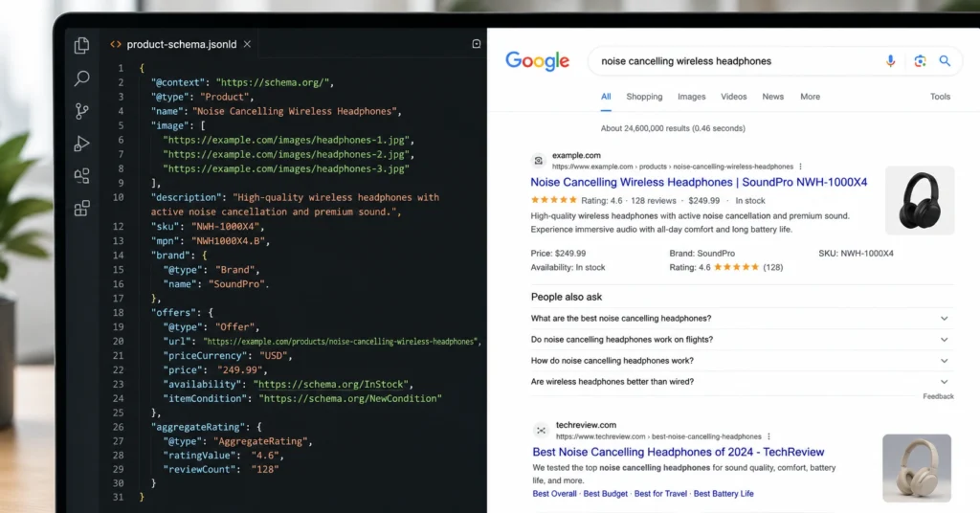Click the blue search magnifier icon
980x513 pixels.
pos(945,60)
